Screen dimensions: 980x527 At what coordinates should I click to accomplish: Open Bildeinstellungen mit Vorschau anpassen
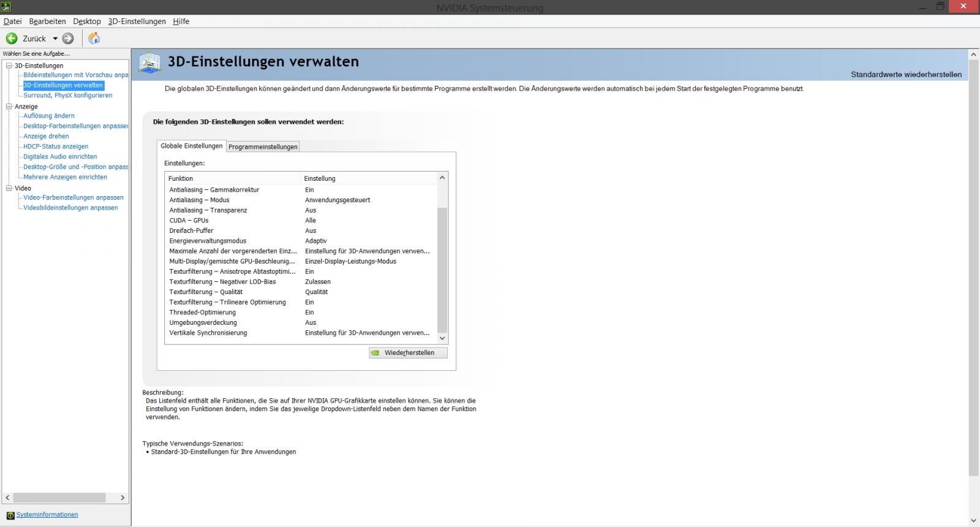pos(76,75)
